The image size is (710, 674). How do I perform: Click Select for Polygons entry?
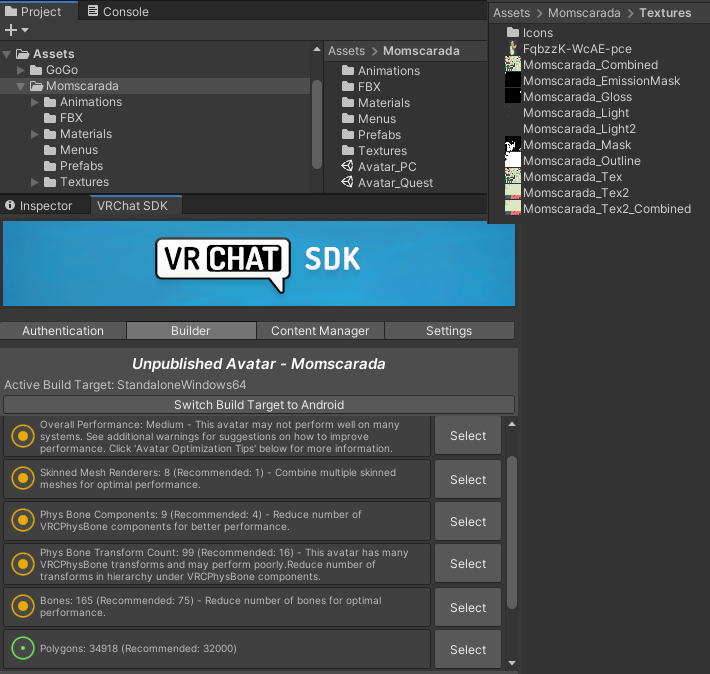click(468, 649)
